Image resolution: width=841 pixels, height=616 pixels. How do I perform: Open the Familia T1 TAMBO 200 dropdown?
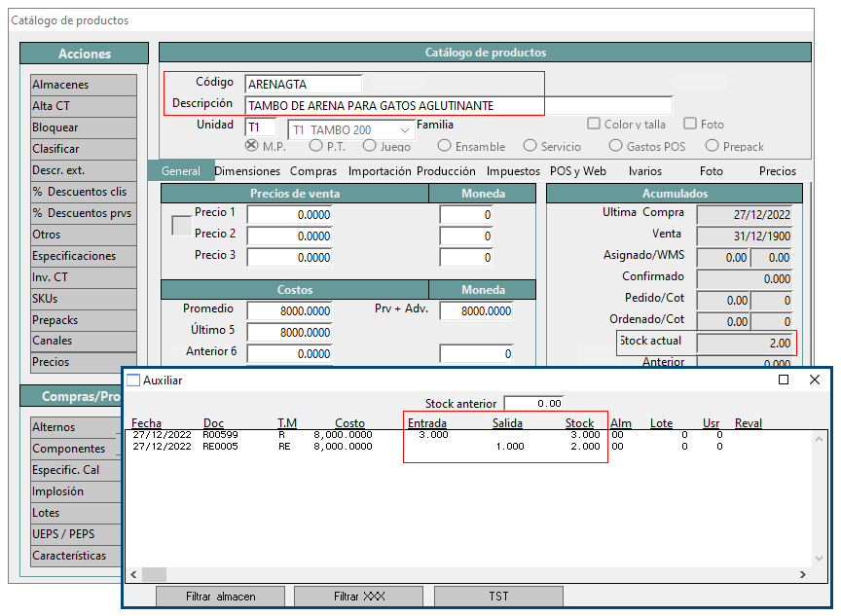[405, 130]
